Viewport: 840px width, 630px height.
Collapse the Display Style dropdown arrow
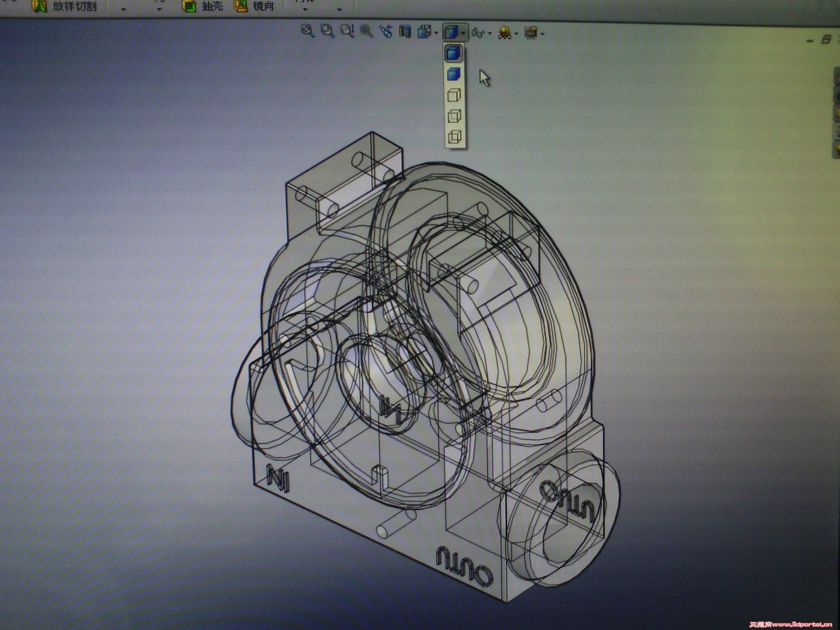(x=463, y=33)
